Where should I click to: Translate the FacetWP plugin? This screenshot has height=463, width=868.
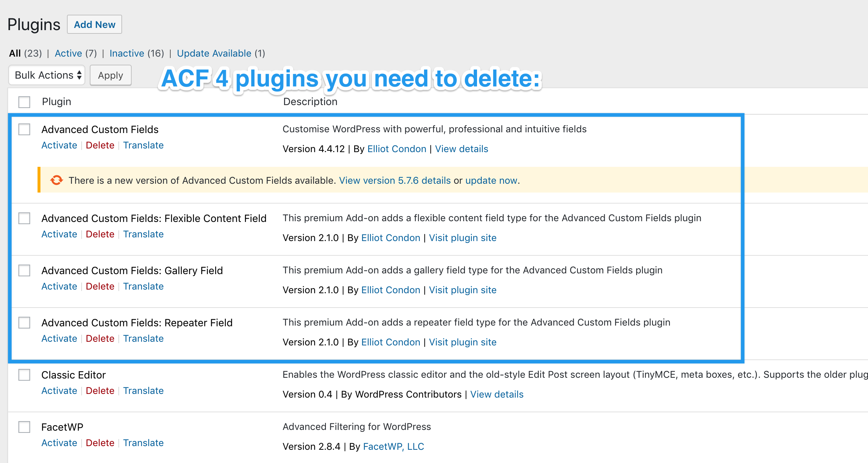[x=143, y=443]
